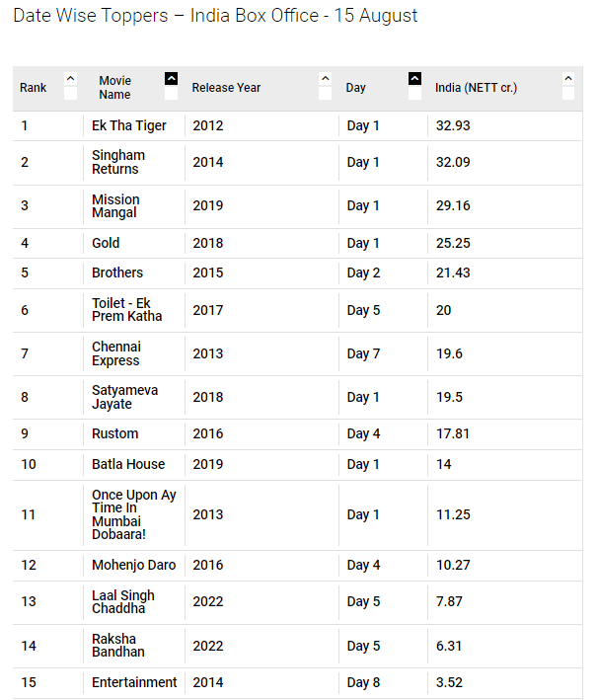This screenshot has width=598, height=700.
Task: Sort ascending by Rank column arrow
Action: (70, 79)
